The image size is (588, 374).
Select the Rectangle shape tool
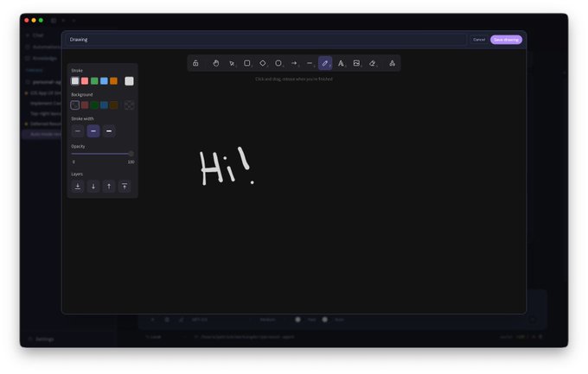click(x=247, y=63)
